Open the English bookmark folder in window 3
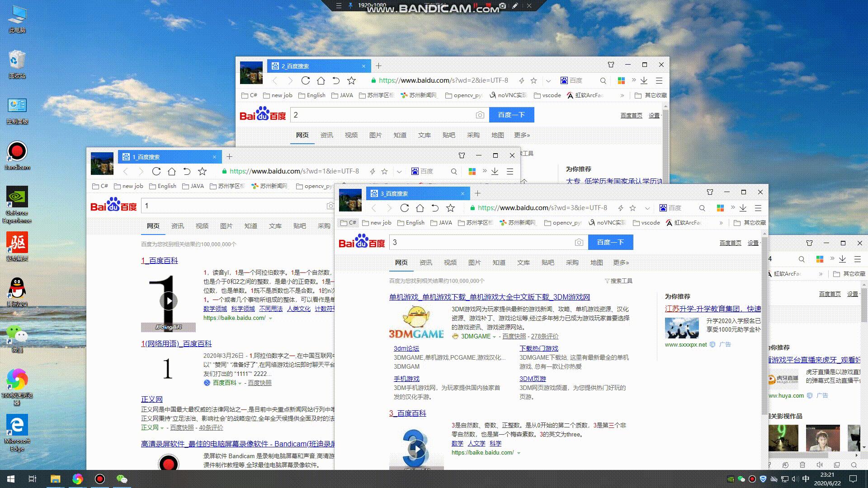 411,223
